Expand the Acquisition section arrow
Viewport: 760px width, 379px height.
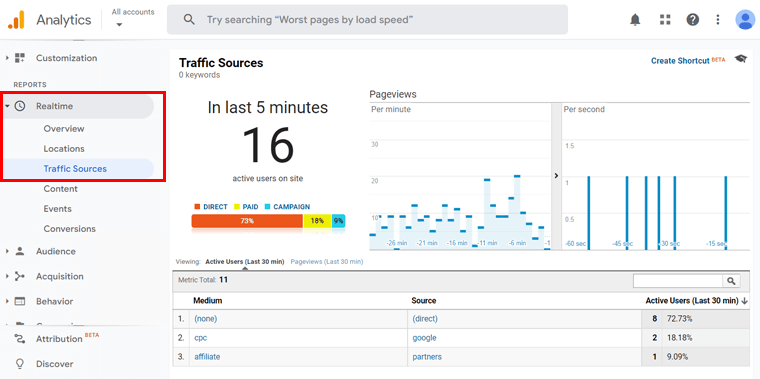click(x=7, y=276)
